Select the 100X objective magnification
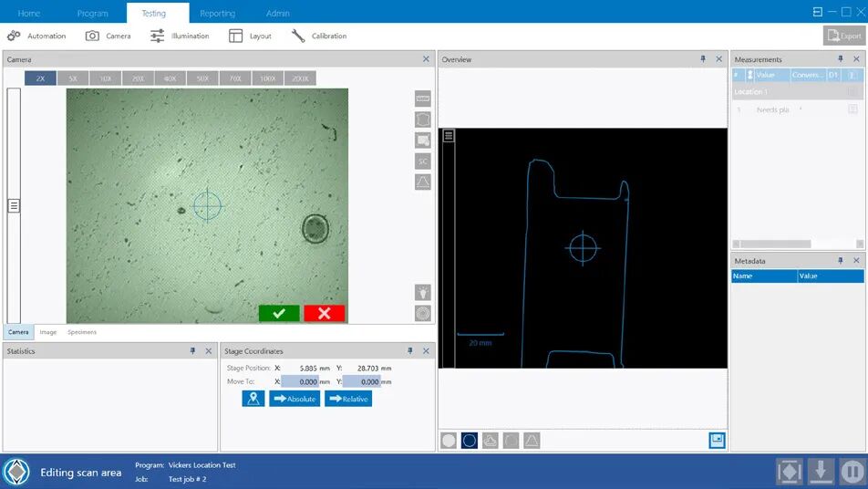 pyautogui.click(x=268, y=78)
